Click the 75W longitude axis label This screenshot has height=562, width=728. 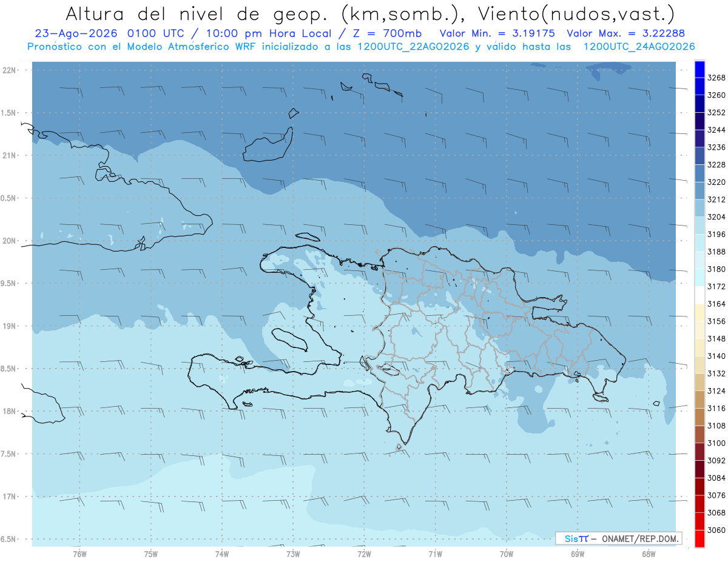point(151,554)
